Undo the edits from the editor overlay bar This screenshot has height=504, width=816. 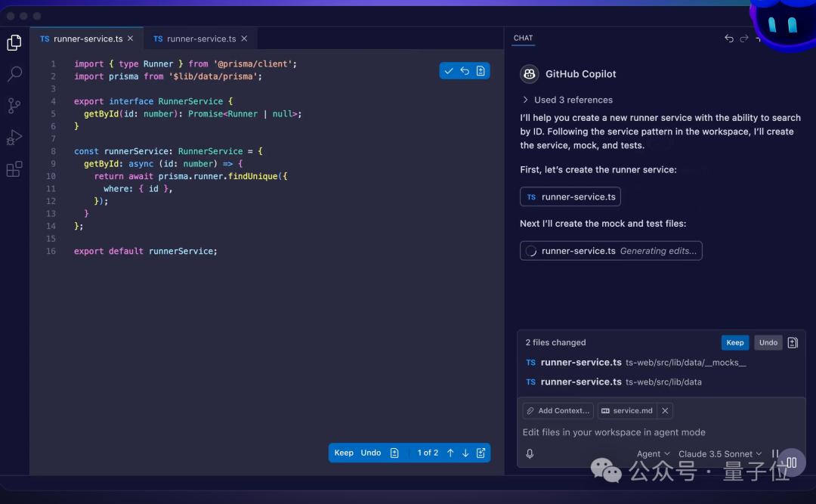point(369,453)
